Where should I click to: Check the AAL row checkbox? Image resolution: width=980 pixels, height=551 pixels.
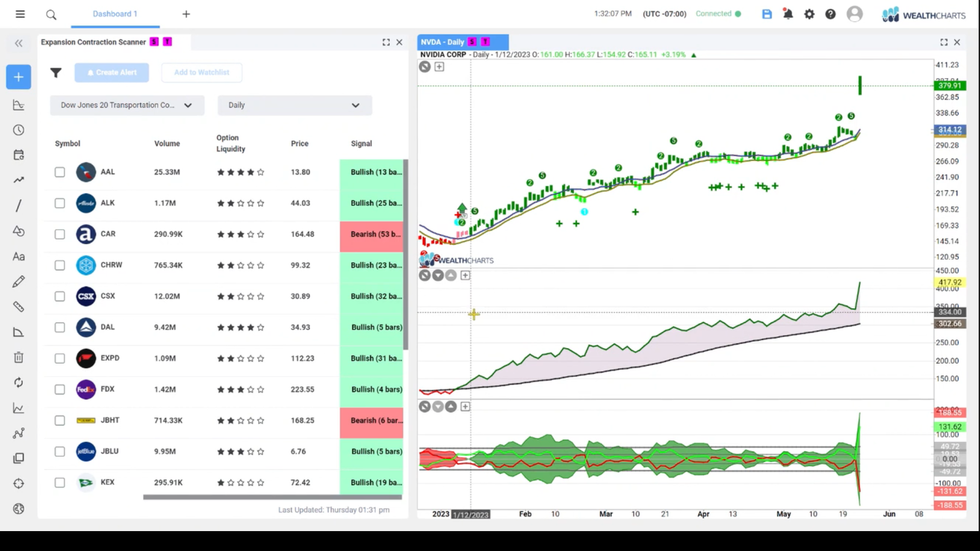[x=60, y=172]
